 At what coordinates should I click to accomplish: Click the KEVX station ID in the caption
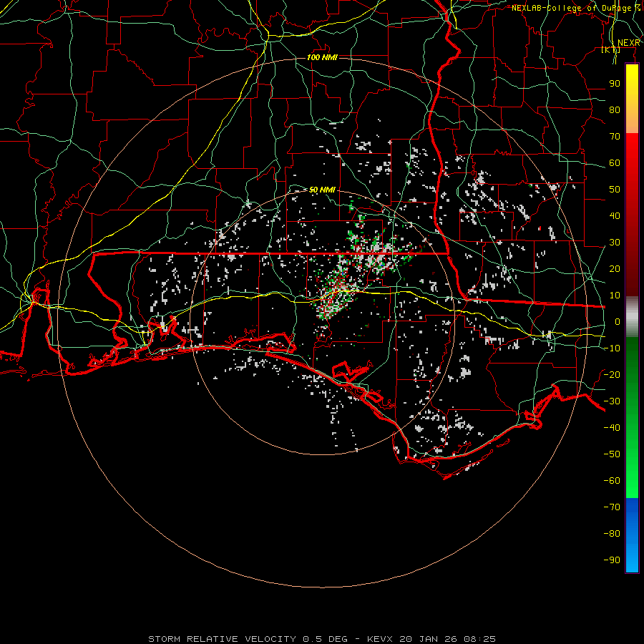pos(380,639)
